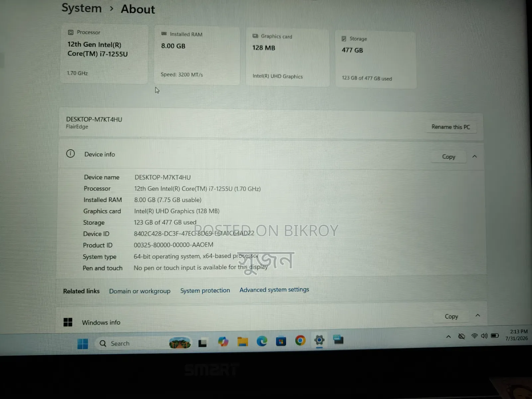This screenshot has height=399, width=532.
Task: Open System protection link
Action: tap(205, 291)
